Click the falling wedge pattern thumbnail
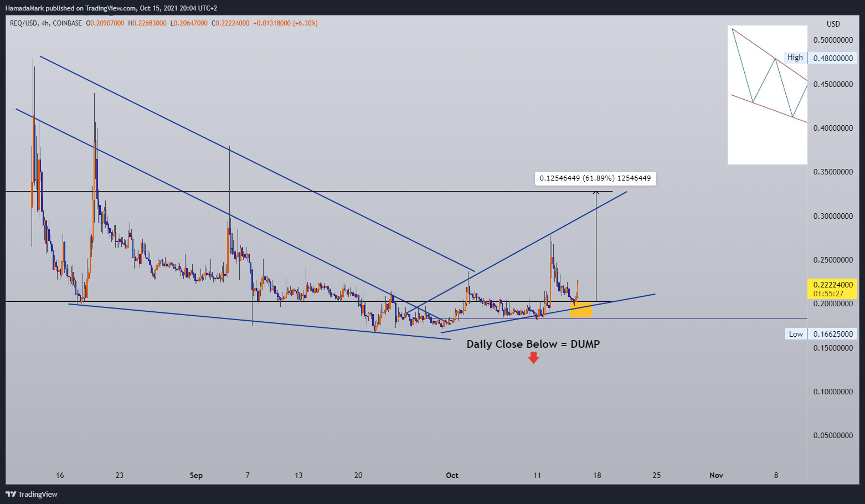This screenshot has height=504, width=865. [x=768, y=95]
